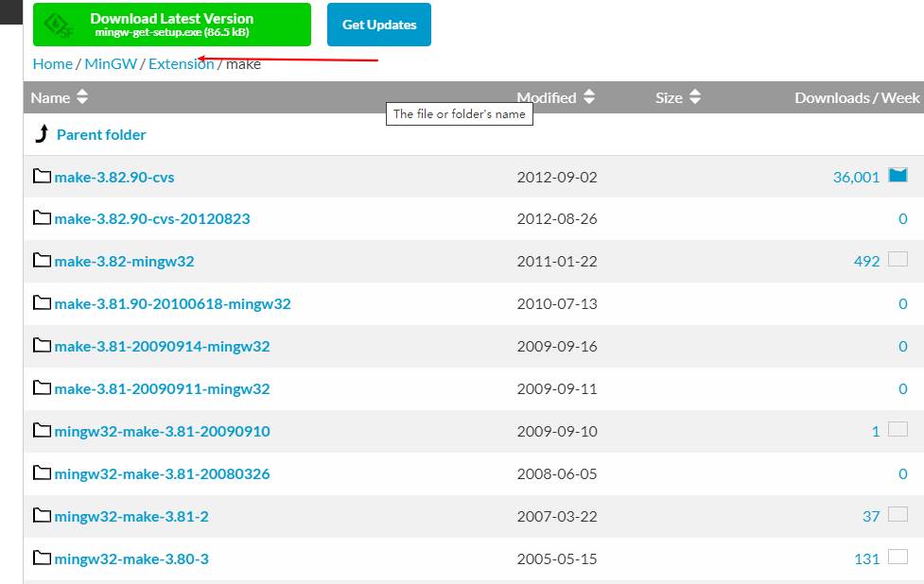Click the 2012-08-26 modified date
The width and height of the screenshot is (924, 584).
click(557, 219)
